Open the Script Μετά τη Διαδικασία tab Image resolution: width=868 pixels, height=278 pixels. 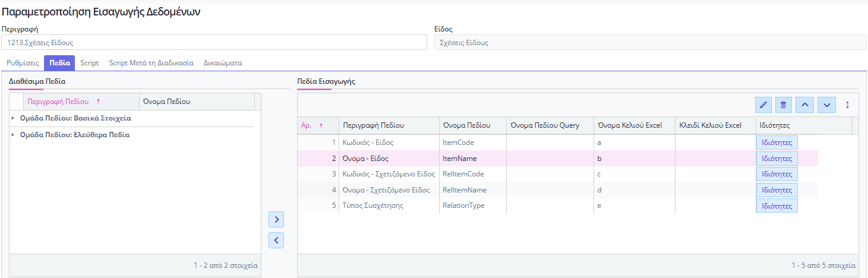[151, 62]
